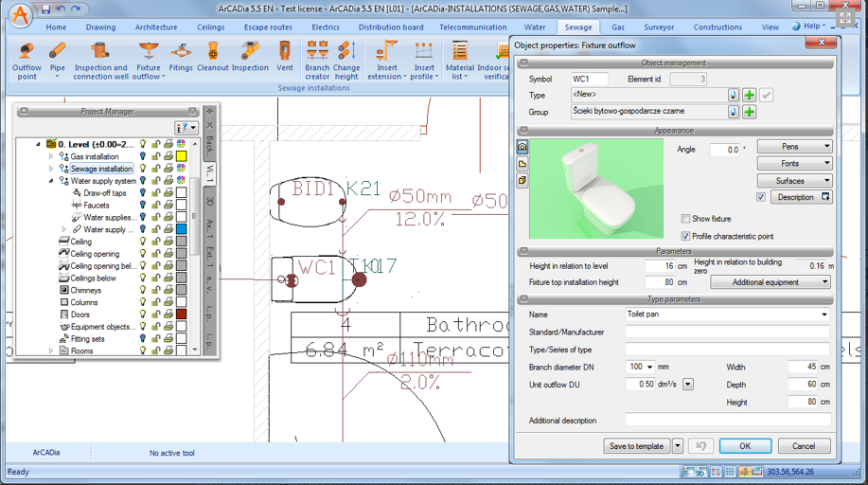Uncheck Profile characteristic point checkbox
Image resolution: width=868 pixels, height=485 pixels.
click(x=685, y=236)
